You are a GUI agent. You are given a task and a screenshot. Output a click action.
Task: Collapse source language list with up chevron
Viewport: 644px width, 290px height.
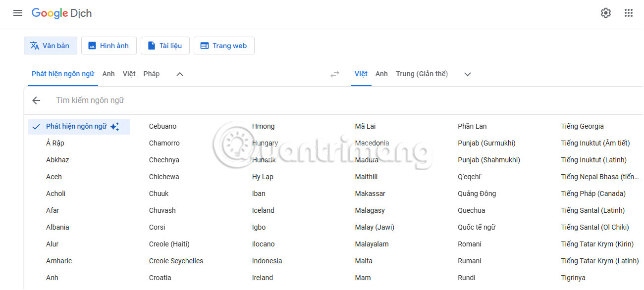179,74
